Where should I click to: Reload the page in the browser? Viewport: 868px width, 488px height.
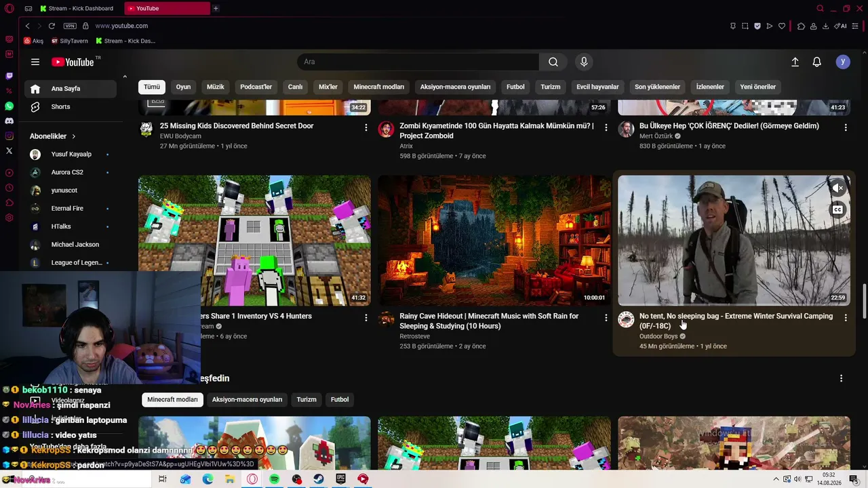pyautogui.click(x=52, y=26)
